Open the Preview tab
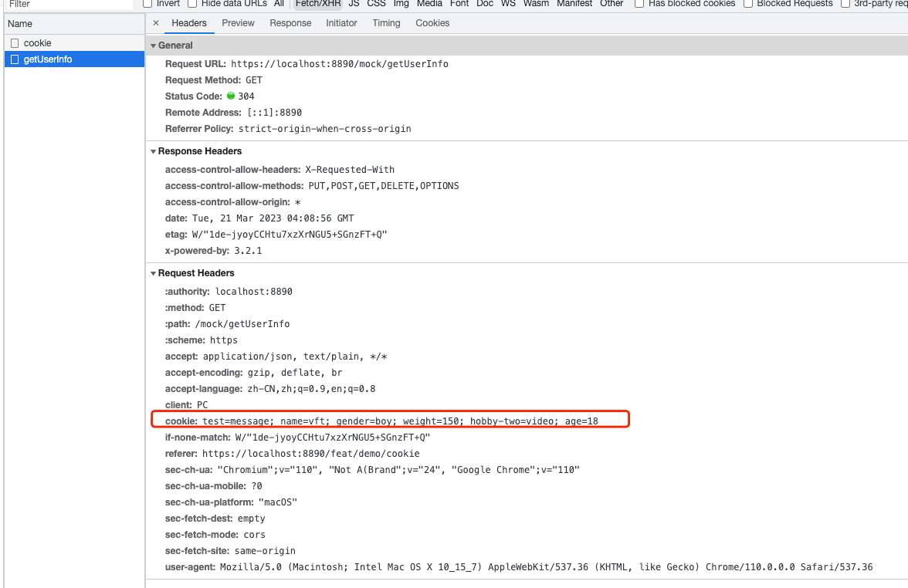 coord(238,23)
